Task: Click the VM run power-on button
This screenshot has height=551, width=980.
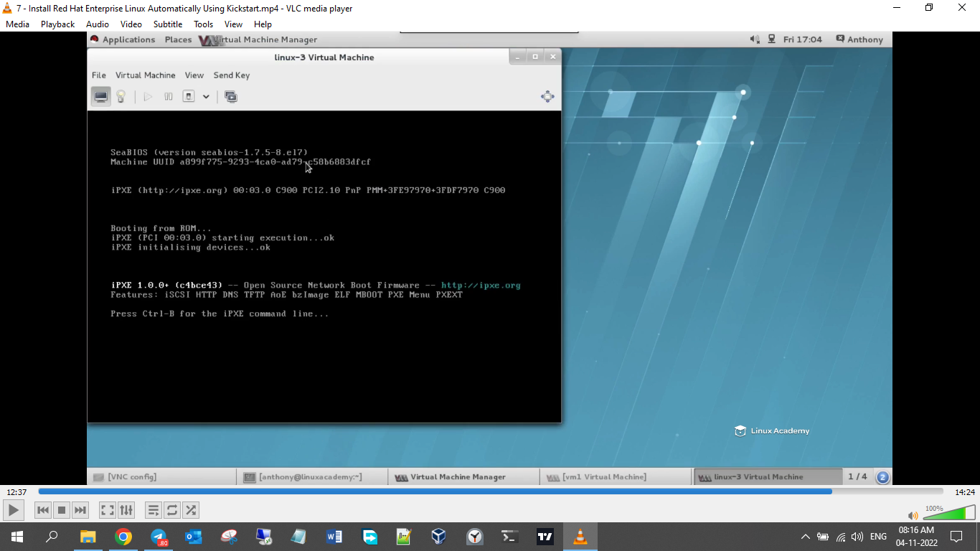Action: [148, 96]
